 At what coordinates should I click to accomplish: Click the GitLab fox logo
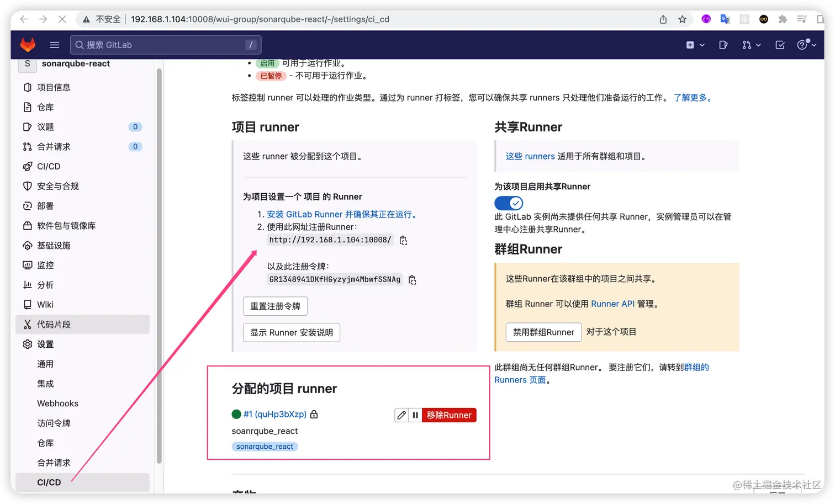[x=28, y=45]
